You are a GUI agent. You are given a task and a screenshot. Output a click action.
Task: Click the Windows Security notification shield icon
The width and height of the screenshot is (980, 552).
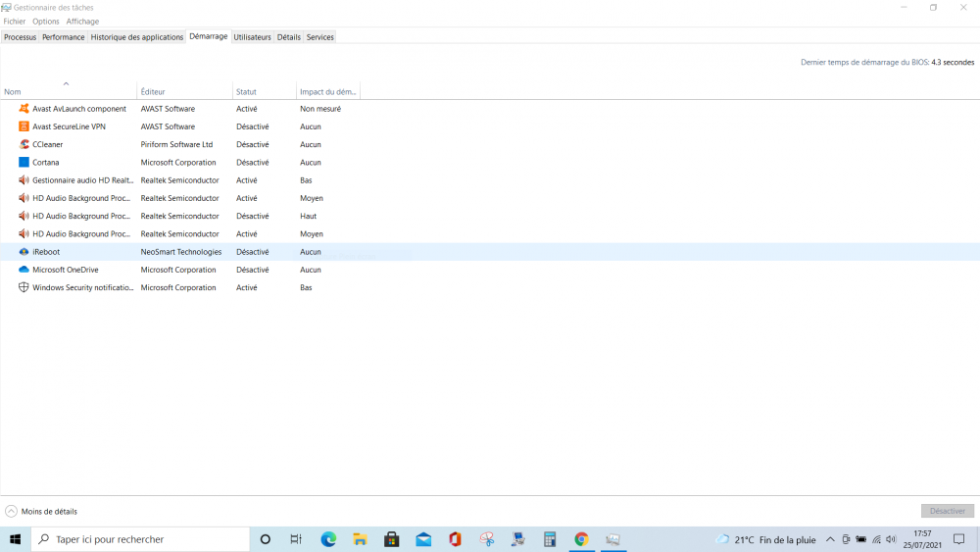pos(24,288)
